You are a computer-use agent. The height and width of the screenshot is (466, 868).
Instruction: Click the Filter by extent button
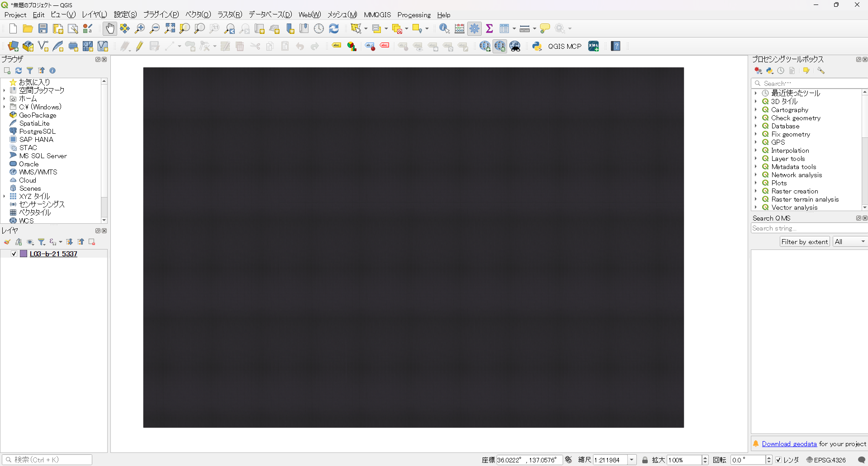[805, 242]
